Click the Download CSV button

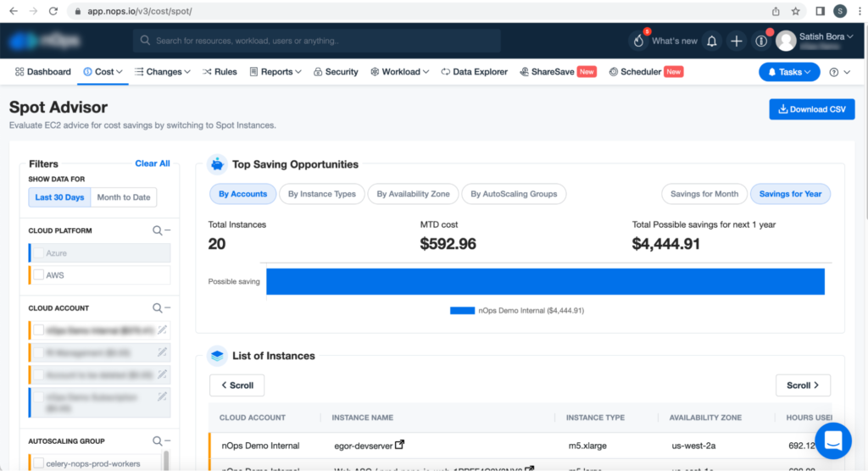coord(811,109)
